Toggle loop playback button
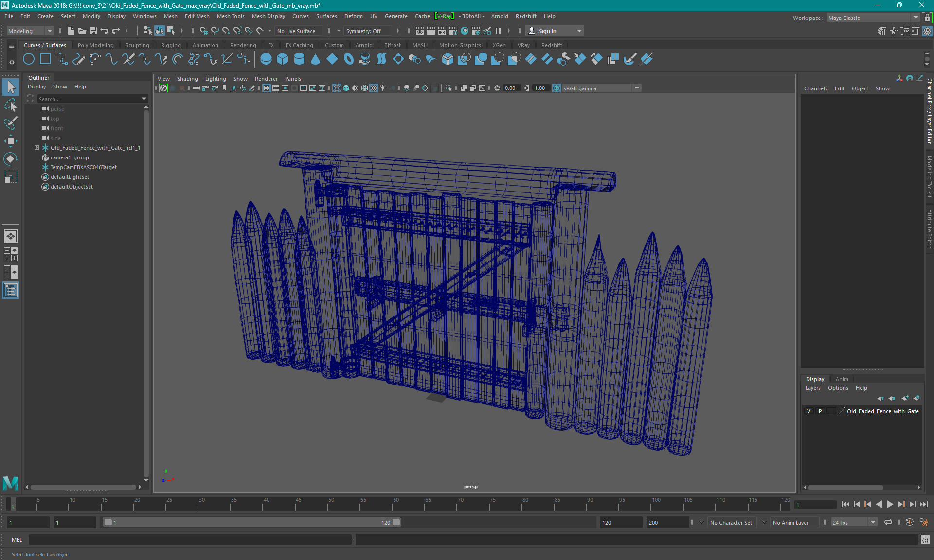 888,522
